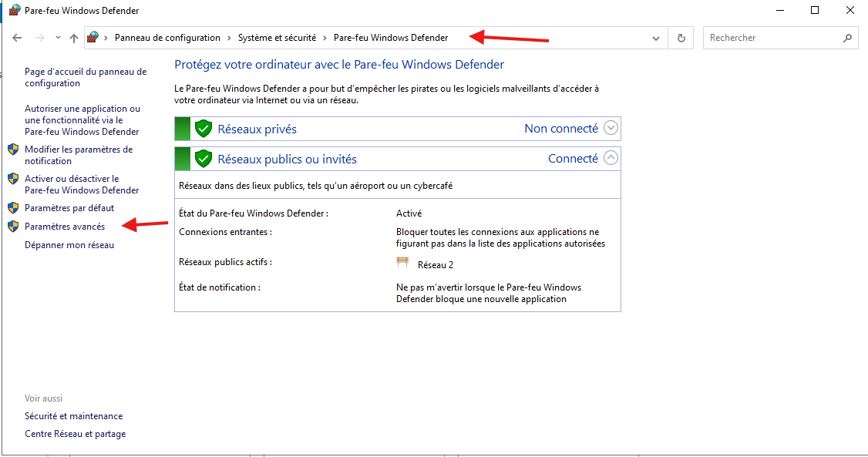This screenshot has height=457, width=868.
Task: Click the 'Réseau 2' network name
Action: click(436, 265)
